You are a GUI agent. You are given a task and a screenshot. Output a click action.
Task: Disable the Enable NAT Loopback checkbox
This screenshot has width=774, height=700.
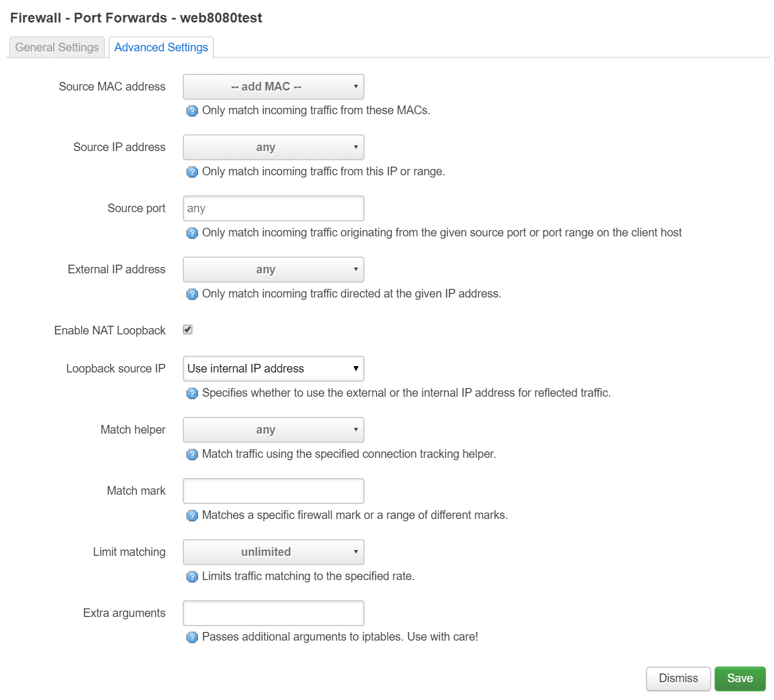187,330
